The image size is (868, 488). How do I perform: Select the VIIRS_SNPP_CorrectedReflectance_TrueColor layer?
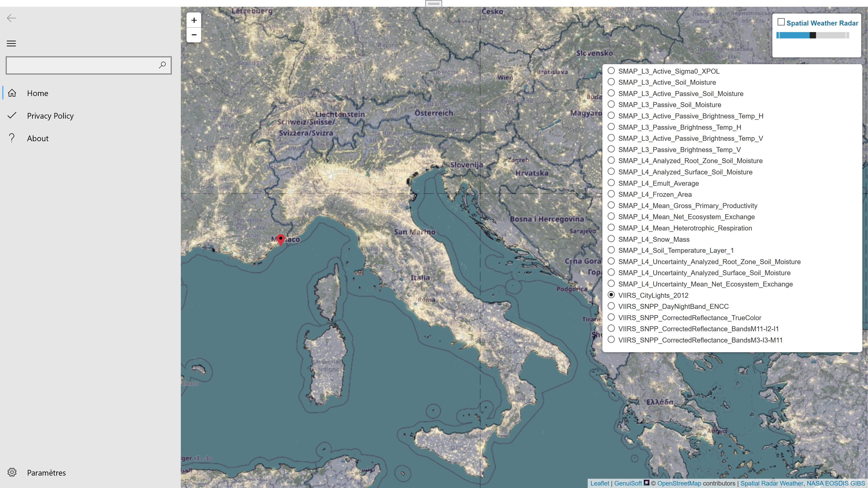click(611, 317)
